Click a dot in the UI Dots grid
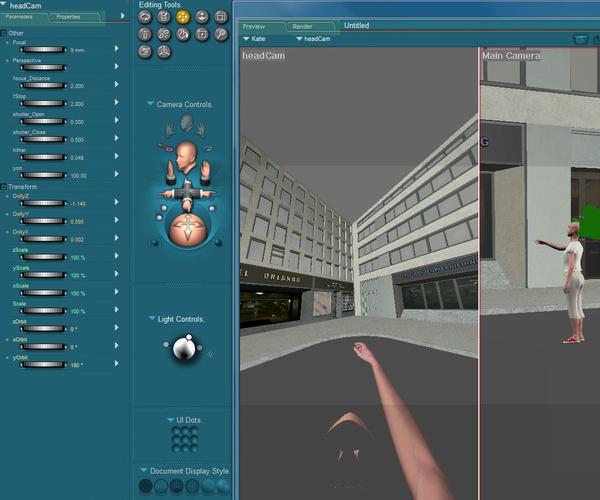 click(185, 439)
